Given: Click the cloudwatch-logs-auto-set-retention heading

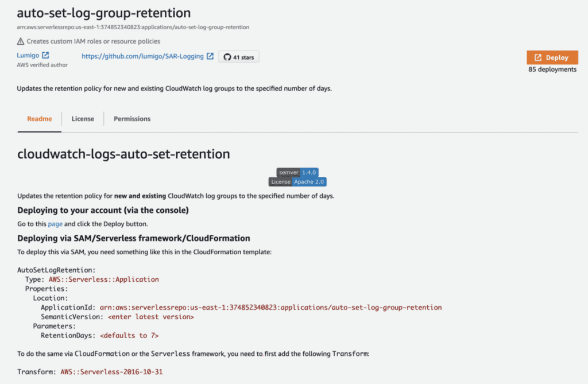Looking at the screenshot, I should pos(125,154).
